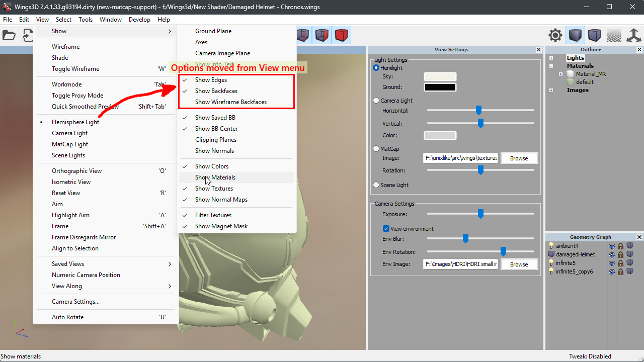Click the Sky color swatch
Image resolution: width=644 pixels, height=362 pixels.
pos(440,76)
